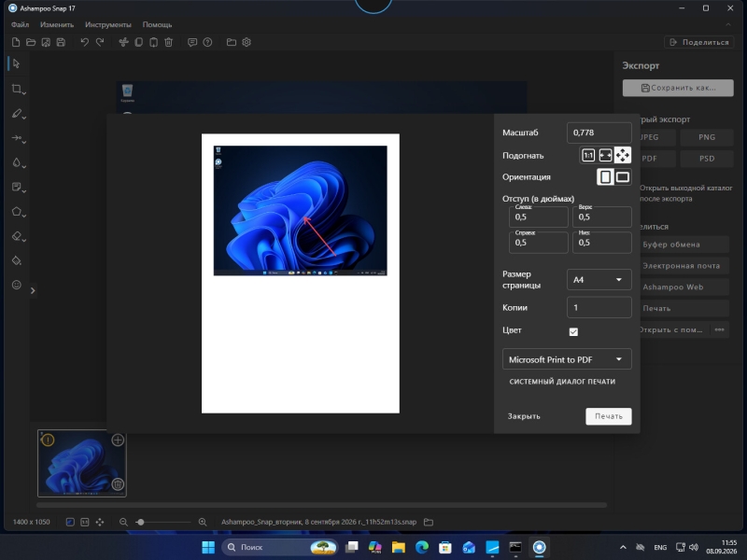Collapse the ribbon chevron at top right
The image size is (747, 560).
[728, 25]
